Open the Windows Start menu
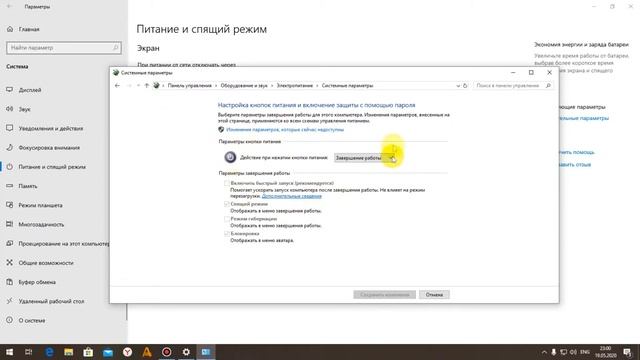640x360 pixels. coord(9,352)
